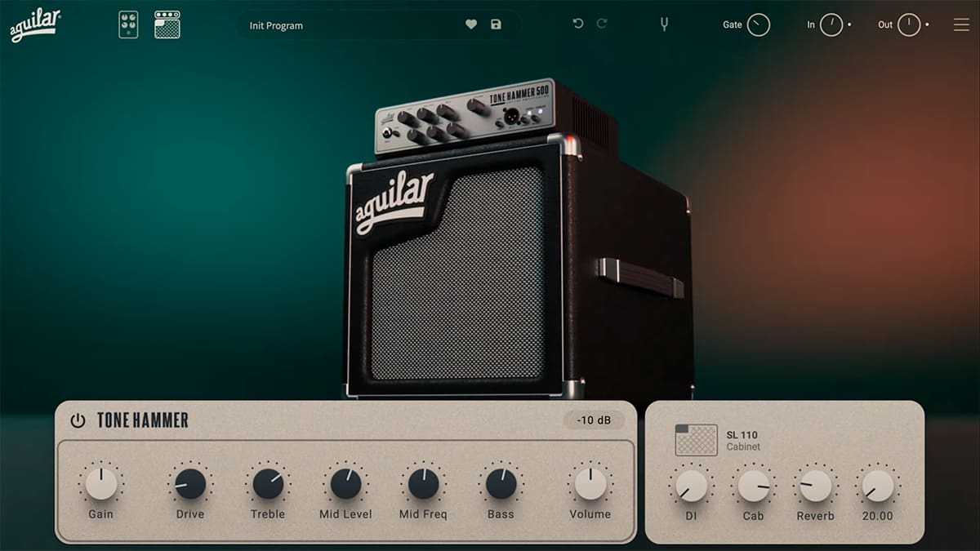
Task: Click the TONE HAMMER panel title
Action: 143,421
